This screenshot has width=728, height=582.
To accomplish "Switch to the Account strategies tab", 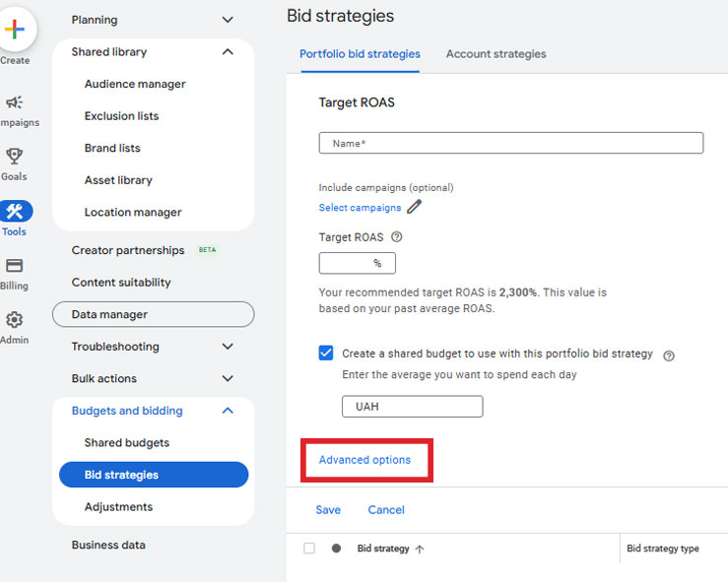I will click(496, 54).
